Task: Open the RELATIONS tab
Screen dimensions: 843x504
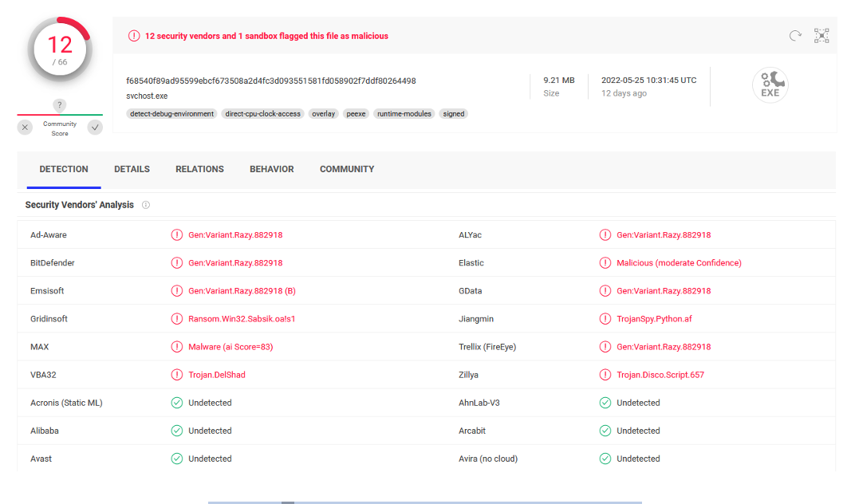Action: (x=199, y=169)
